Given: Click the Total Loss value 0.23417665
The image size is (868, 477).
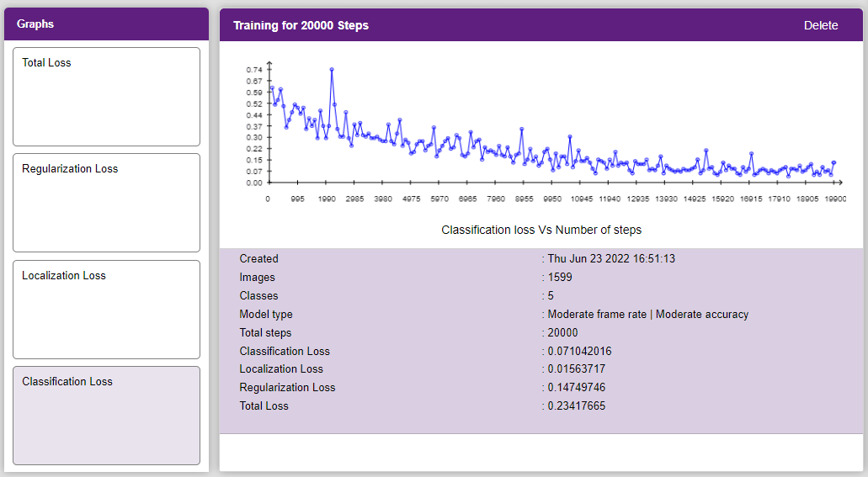Looking at the screenshot, I should 576,405.
